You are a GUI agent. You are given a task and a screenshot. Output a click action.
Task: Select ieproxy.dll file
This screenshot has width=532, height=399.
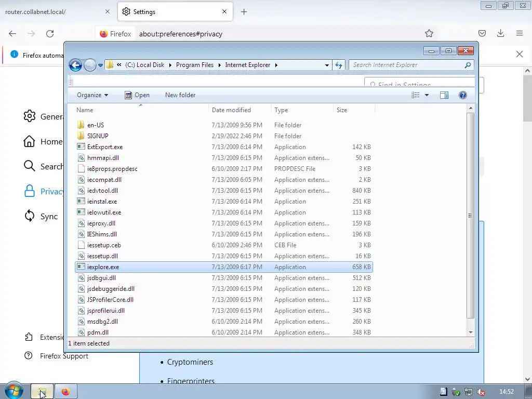point(224,223)
